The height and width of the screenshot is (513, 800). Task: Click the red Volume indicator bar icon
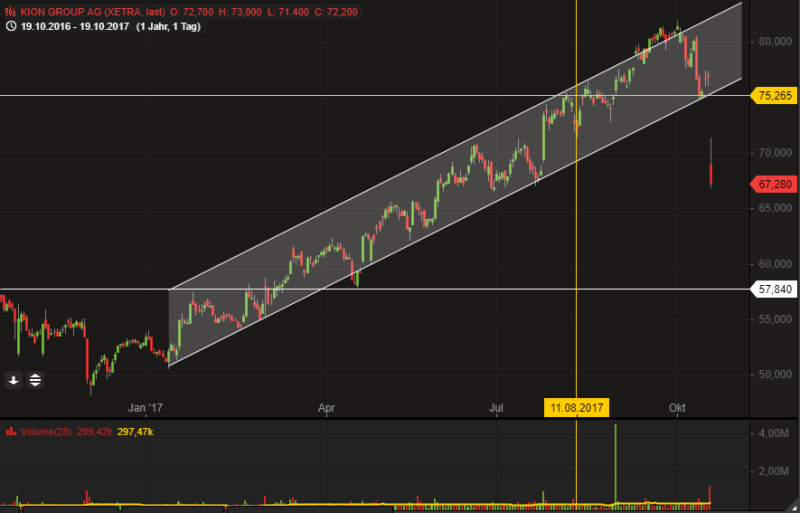(11, 432)
